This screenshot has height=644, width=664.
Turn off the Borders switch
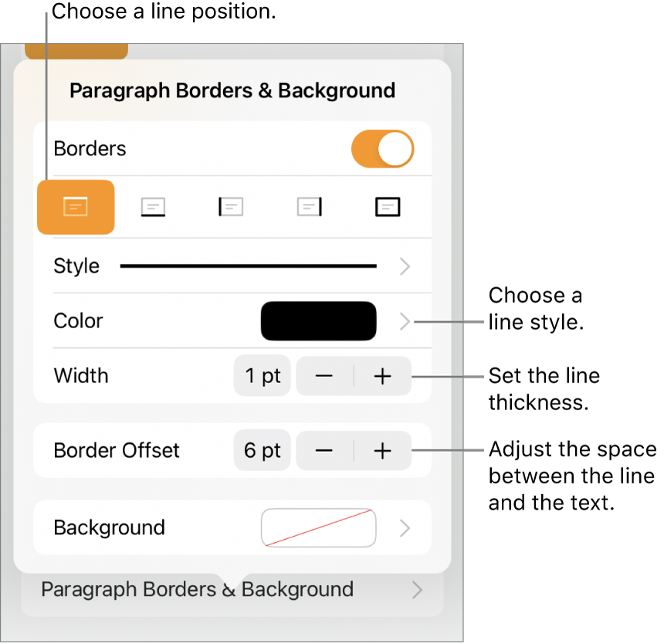coord(383,149)
